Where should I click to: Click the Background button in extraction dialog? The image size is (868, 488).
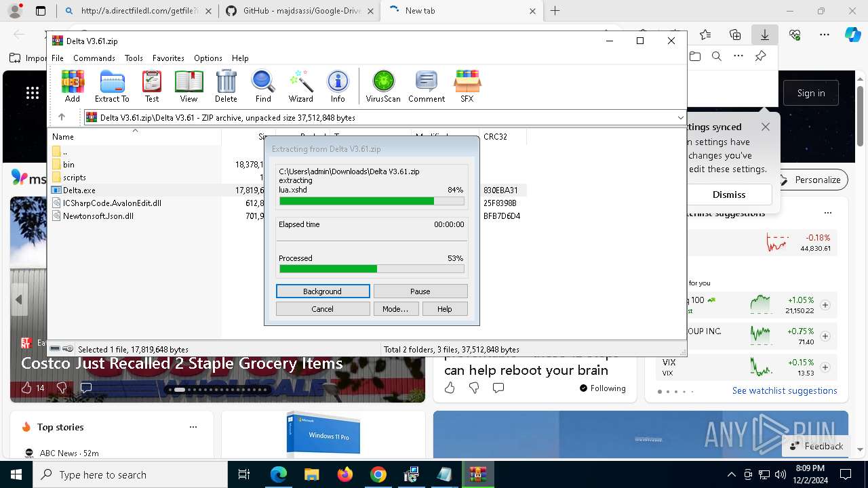pos(323,291)
